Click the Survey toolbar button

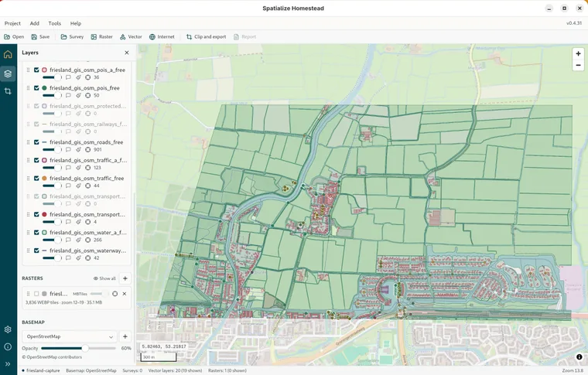[x=72, y=36]
